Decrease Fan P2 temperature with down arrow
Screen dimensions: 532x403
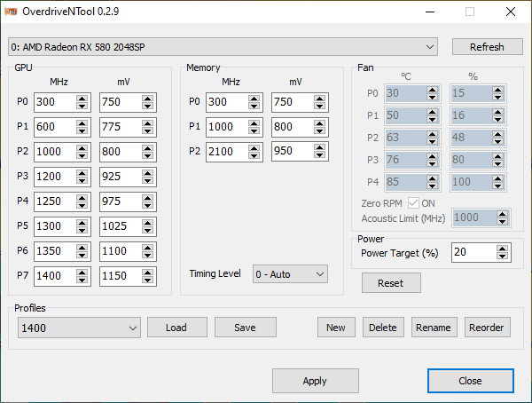[433, 141]
